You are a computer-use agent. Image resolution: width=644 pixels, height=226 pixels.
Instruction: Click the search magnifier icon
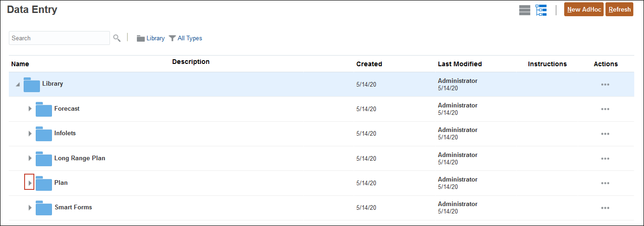pyautogui.click(x=117, y=38)
